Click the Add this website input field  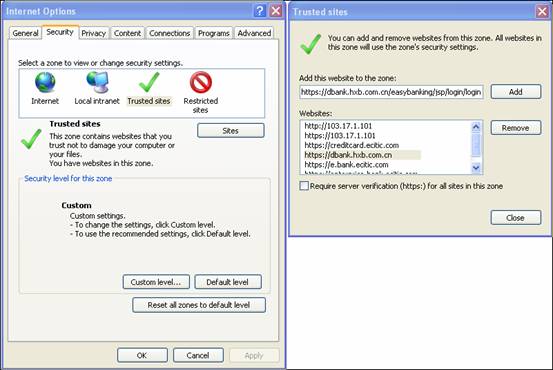point(391,92)
